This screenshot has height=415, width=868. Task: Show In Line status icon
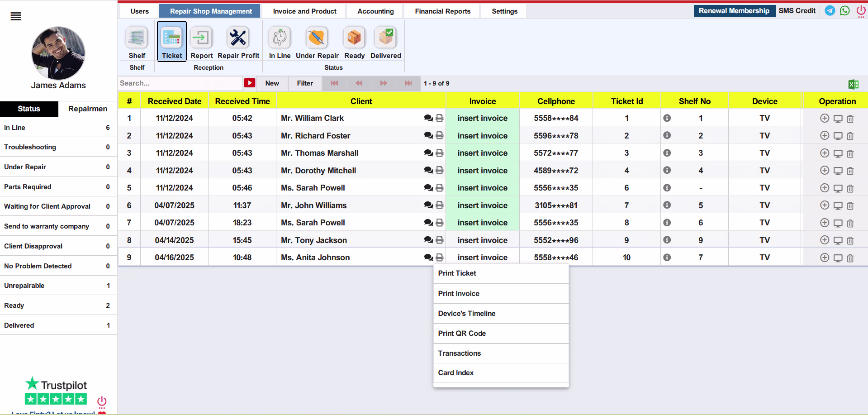[x=280, y=38]
